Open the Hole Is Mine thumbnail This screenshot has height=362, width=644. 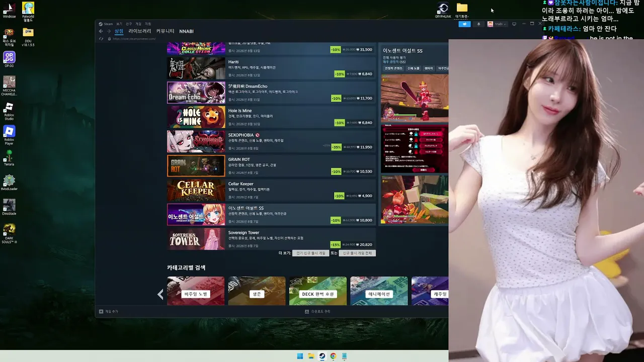(x=196, y=117)
